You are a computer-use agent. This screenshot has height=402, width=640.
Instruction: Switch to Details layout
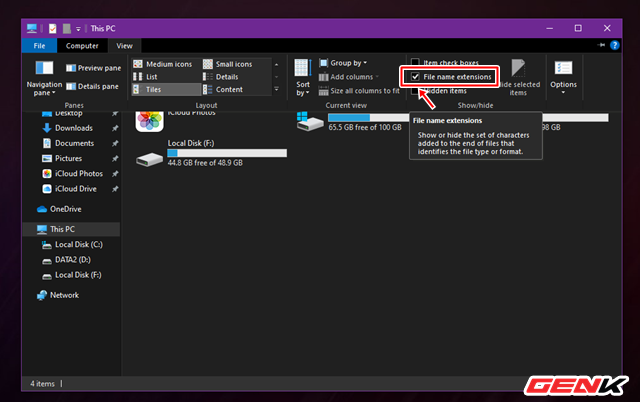tap(221, 77)
